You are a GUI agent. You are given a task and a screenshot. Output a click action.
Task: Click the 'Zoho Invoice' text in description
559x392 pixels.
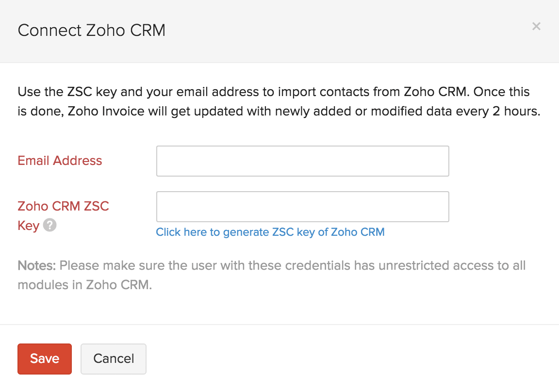(106, 111)
